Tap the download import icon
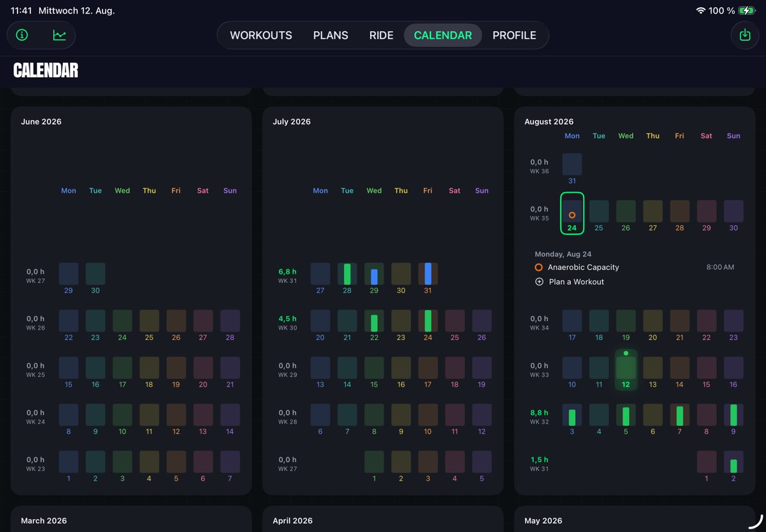 point(745,35)
